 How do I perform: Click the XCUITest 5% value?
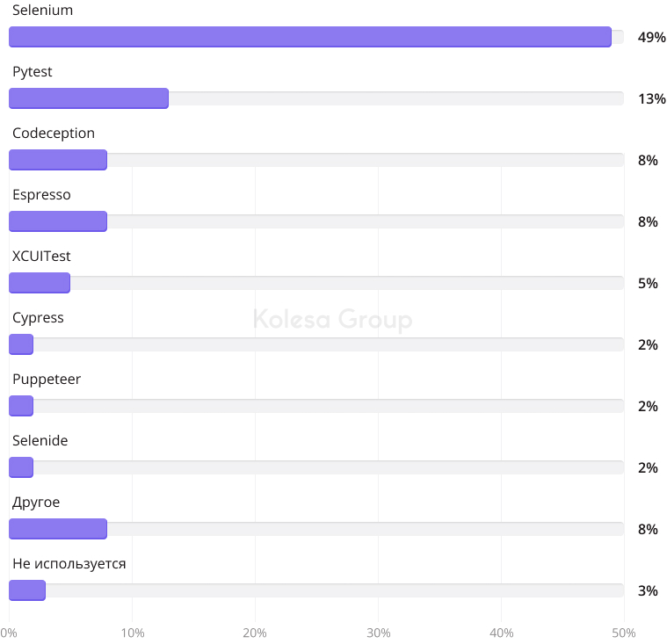click(648, 283)
